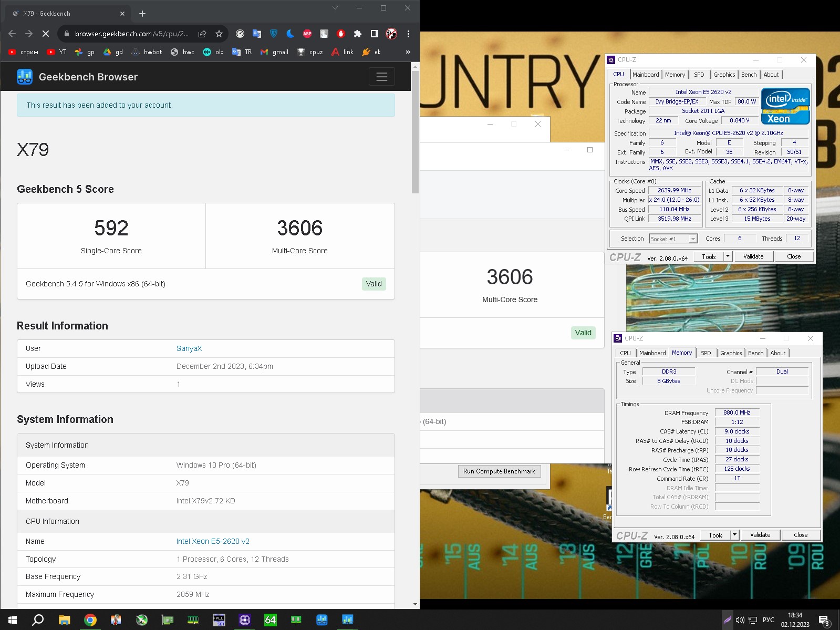Stop the page loading with the X button

point(46,34)
